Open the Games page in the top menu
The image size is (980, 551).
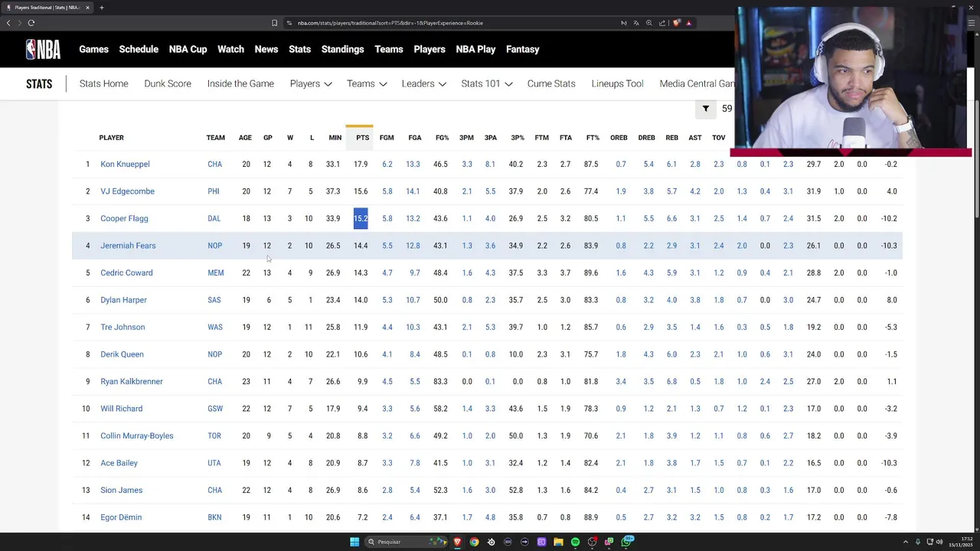(93, 49)
